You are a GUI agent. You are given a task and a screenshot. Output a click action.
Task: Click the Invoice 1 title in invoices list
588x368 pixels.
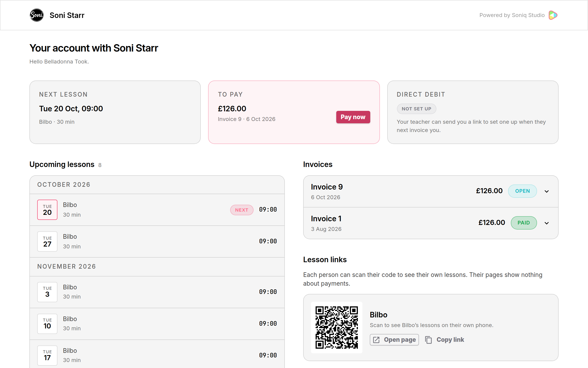click(x=326, y=218)
